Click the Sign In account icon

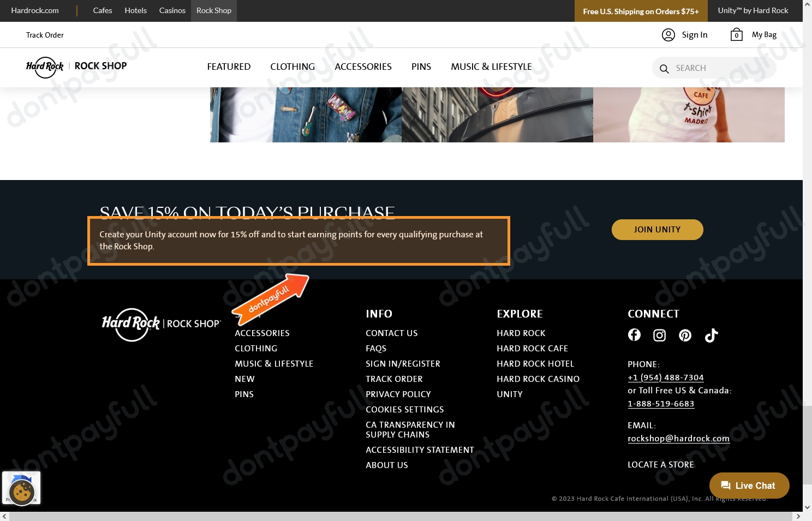[668, 34]
